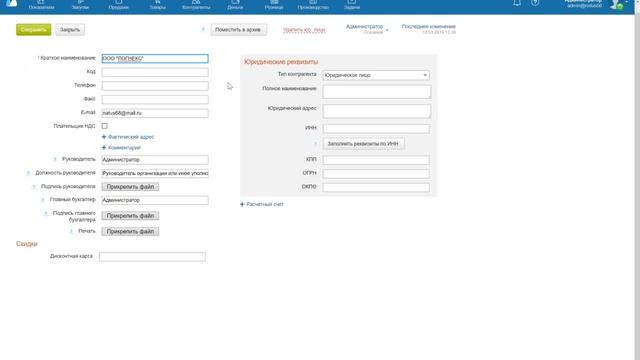Click the ИНН input field
The height and width of the screenshot is (360, 640).
coord(376,129)
